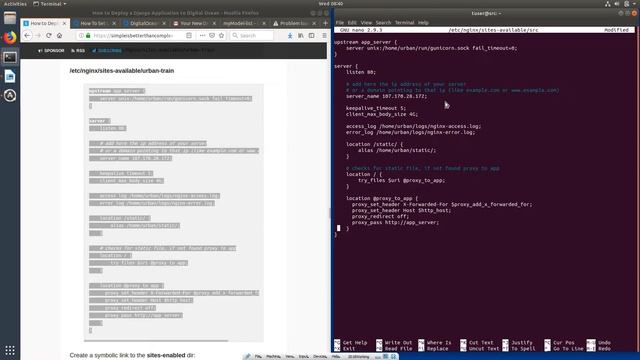The image size is (640, 360).
Task: Show Applications grid in dock
Action: pyautogui.click(x=10, y=350)
